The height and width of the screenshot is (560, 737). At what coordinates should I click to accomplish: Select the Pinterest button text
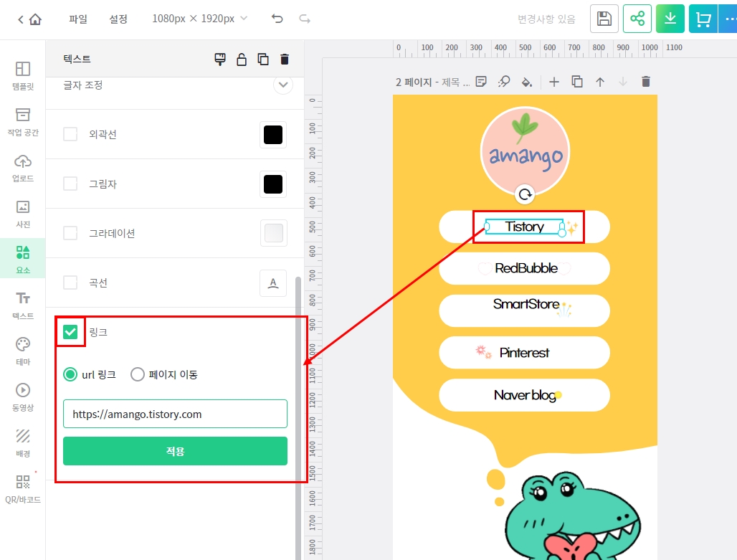pyautogui.click(x=524, y=353)
